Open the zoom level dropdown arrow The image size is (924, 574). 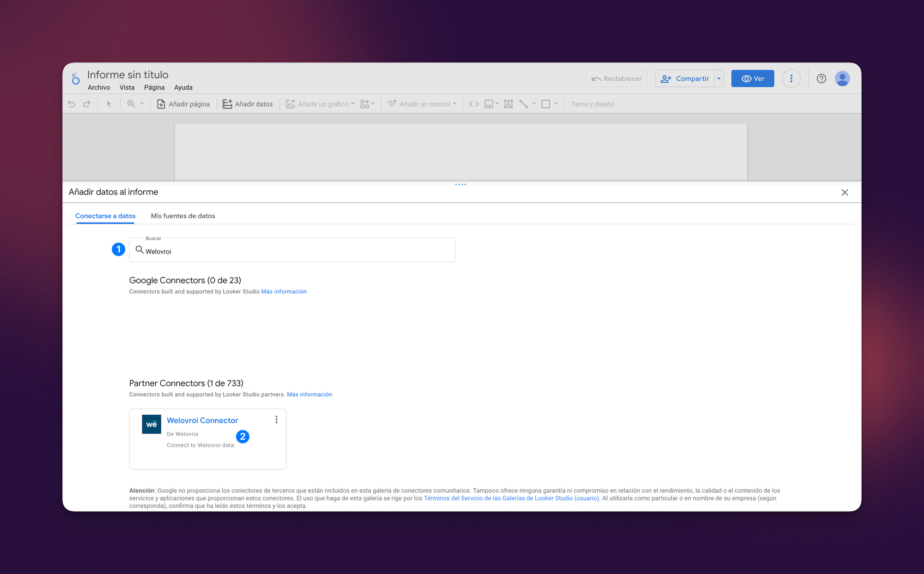point(142,104)
